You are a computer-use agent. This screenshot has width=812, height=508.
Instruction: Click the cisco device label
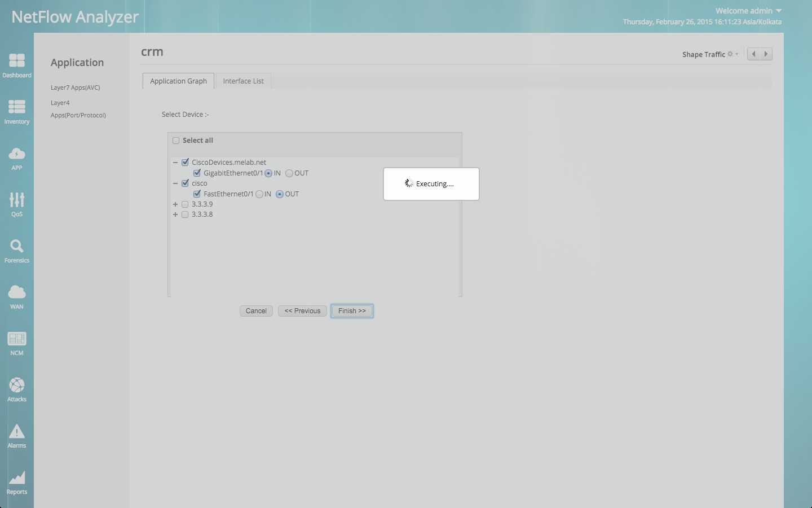click(x=200, y=183)
